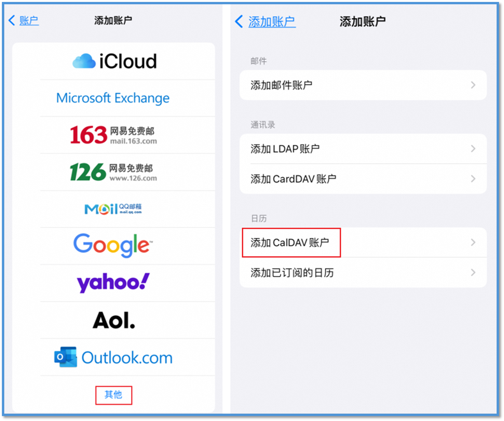Tap chevron on 添加邮件账户 row
Viewport: 504px width, 421px height.
click(473, 85)
